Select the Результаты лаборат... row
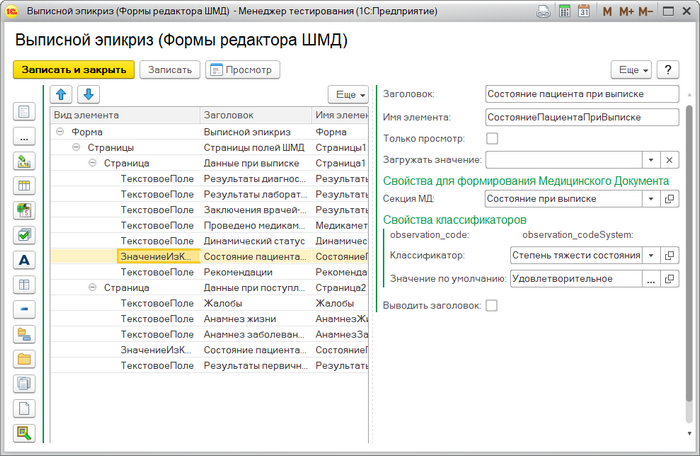Image resolution: width=700 pixels, height=456 pixels. click(x=209, y=194)
